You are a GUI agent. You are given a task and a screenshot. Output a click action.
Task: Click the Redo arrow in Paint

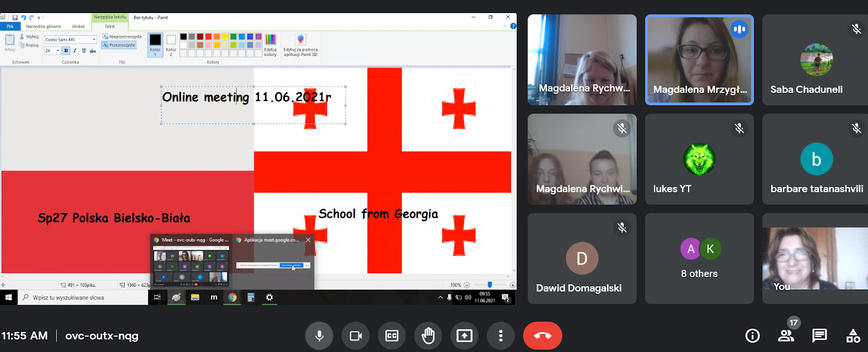pyautogui.click(x=31, y=17)
